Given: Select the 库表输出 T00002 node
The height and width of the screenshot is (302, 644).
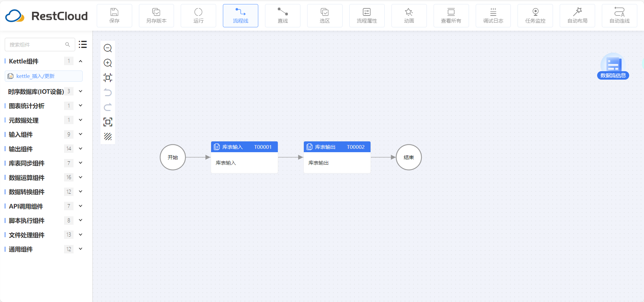Looking at the screenshot, I should click(337, 157).
